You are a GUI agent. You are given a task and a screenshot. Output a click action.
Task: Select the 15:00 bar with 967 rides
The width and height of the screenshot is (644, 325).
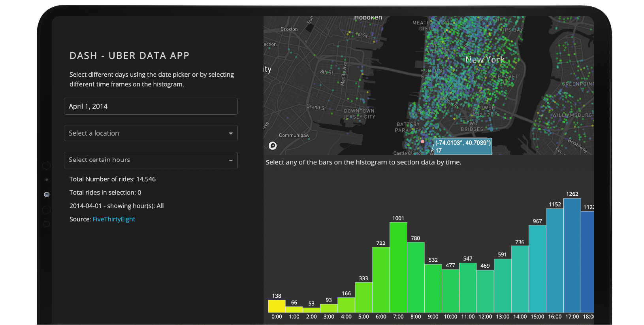(x=537, y=269)
